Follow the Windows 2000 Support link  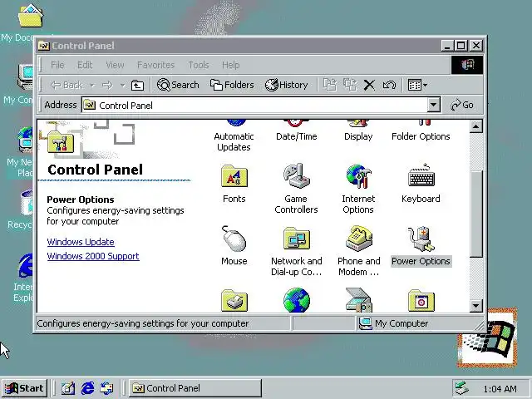click(93, 256)
